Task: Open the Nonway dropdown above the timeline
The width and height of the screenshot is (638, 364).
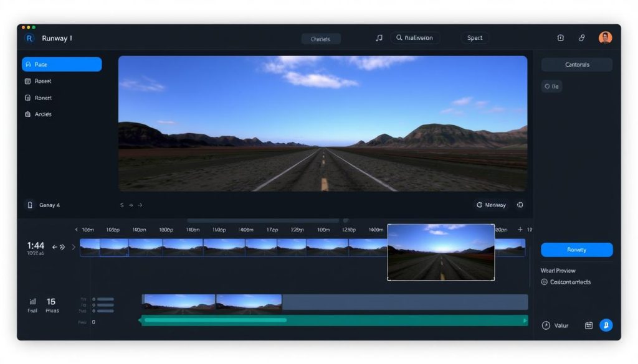Action: (x=490, y=204)
